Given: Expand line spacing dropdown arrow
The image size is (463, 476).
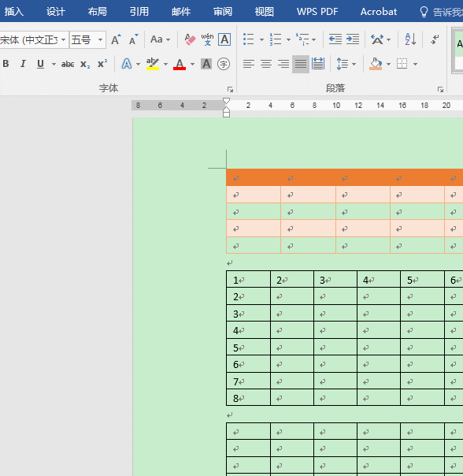Looking at the screenshot, I should coord(354,64).
